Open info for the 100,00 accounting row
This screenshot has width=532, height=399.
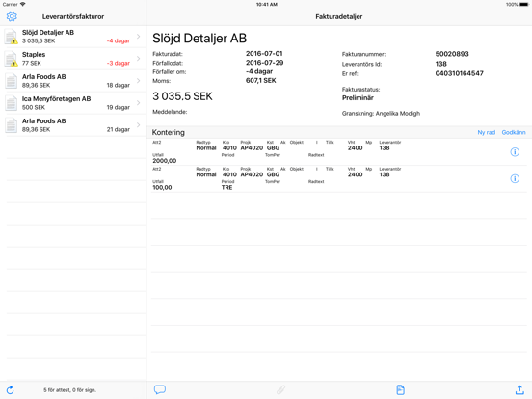tap(515, 178)
